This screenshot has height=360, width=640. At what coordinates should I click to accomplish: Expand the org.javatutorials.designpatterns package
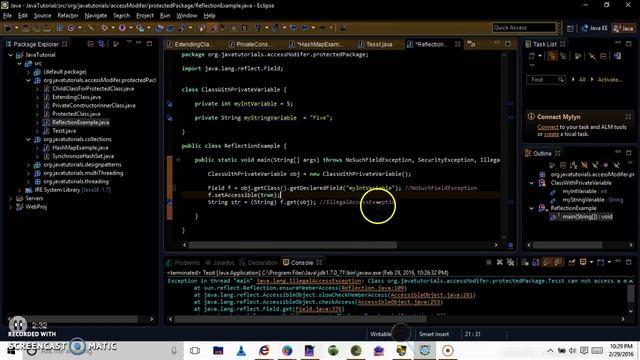point(28,164)
